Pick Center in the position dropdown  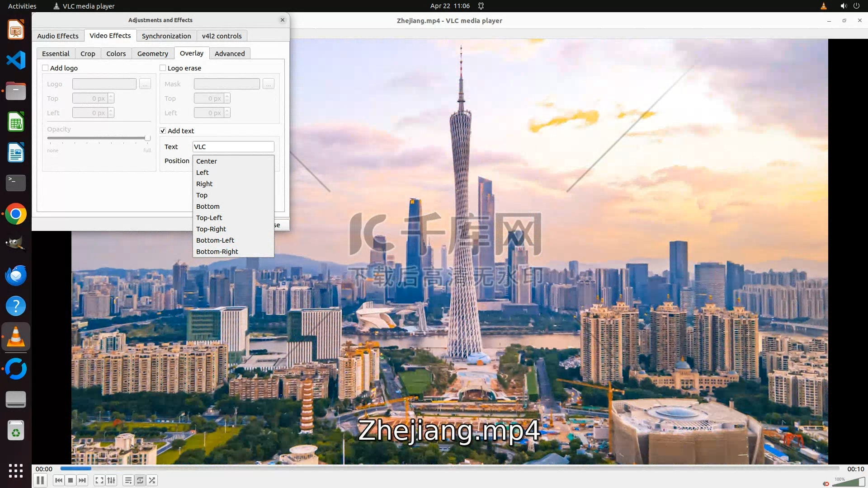[207, 161]
